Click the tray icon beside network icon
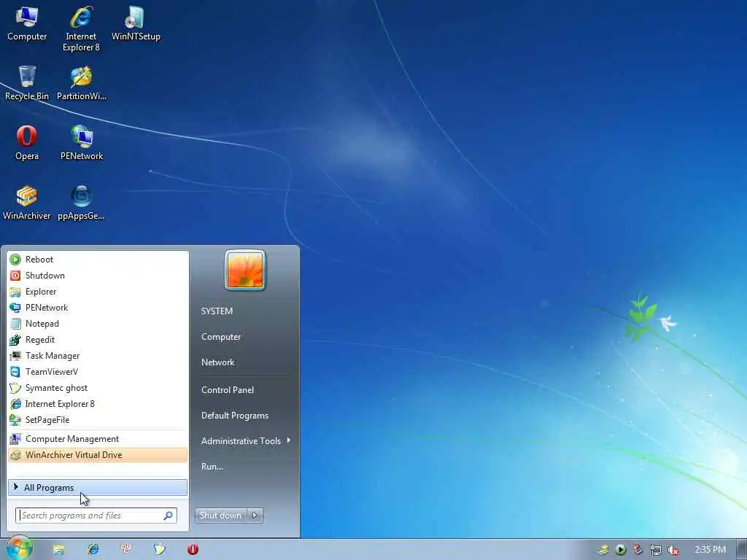Image resolution: width=747 pixels, height=560 pixels. coord(638,550)
